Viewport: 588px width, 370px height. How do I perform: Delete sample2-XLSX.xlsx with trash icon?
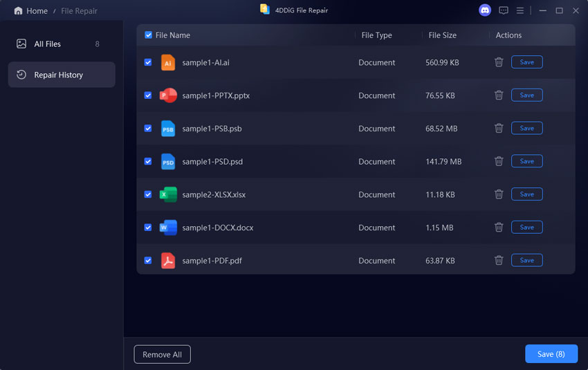tap(498, 194)
